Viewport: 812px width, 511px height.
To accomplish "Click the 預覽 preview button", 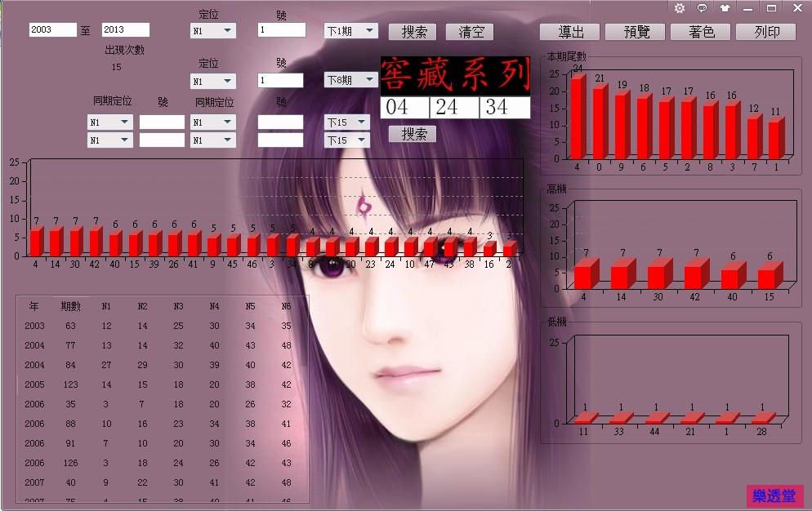I will [x=635, y=32].
